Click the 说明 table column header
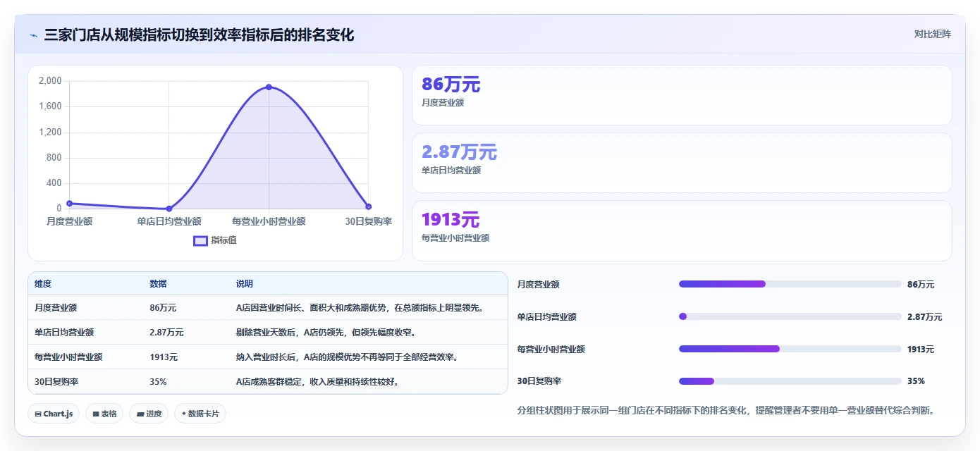 (x=244, y=284)
